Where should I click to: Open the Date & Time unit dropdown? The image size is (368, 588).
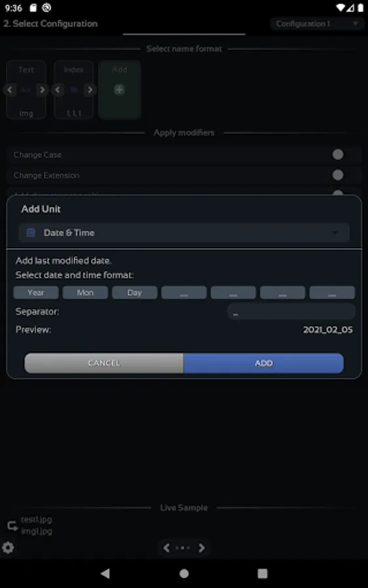(184, 233)
